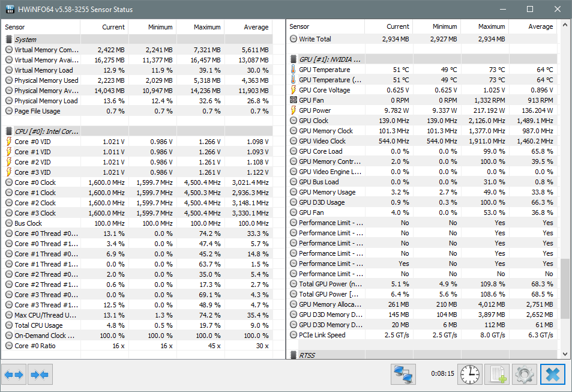
Task: Click the 7,321 MB Virtual Memory maximum
Action: click(x=206, y=50)
